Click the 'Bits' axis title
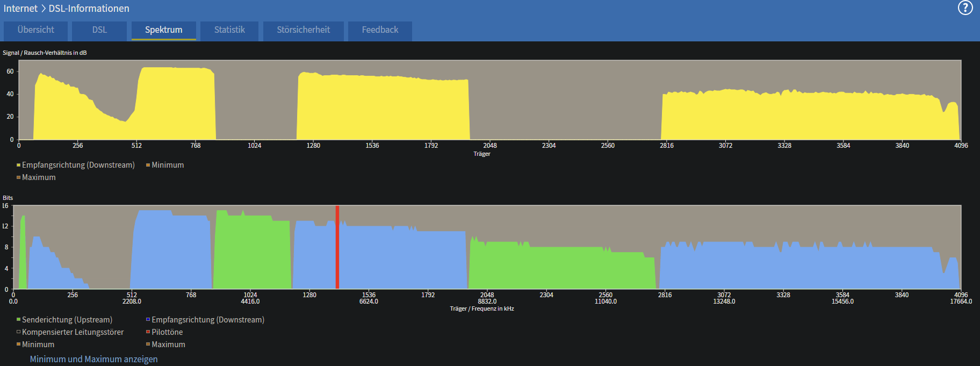 pyautogui.click(x=8, y=198)
